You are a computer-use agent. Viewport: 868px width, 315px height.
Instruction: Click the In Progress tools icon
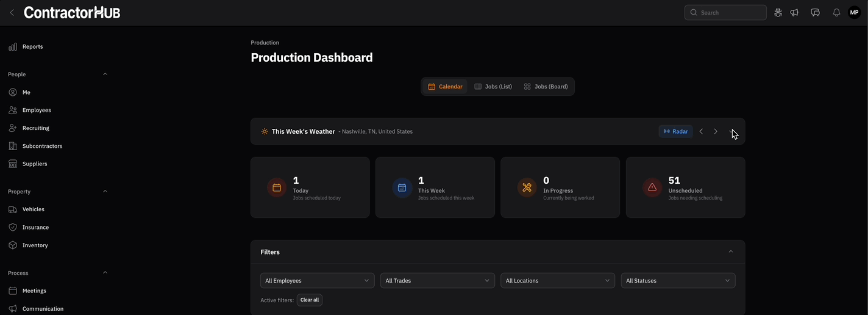click(x=527, y=187)
